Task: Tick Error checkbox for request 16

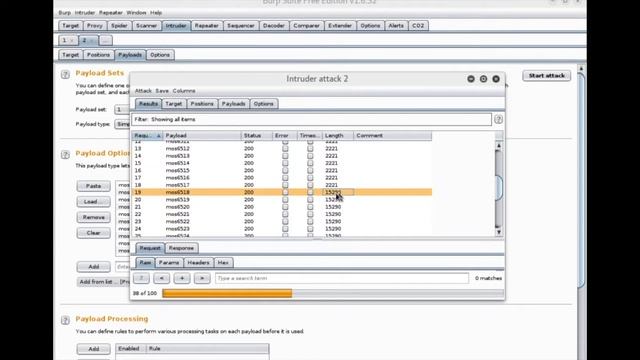Action: tap(285, 171)
